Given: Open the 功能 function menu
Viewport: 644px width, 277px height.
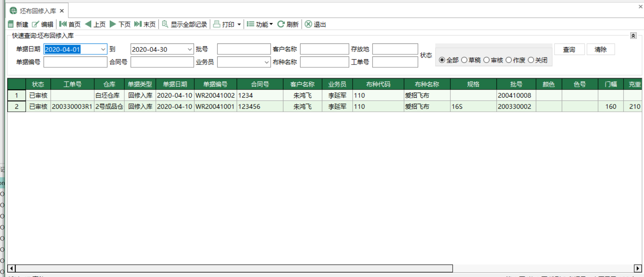Looking at the screenshot, I should [x=260, y=24].
